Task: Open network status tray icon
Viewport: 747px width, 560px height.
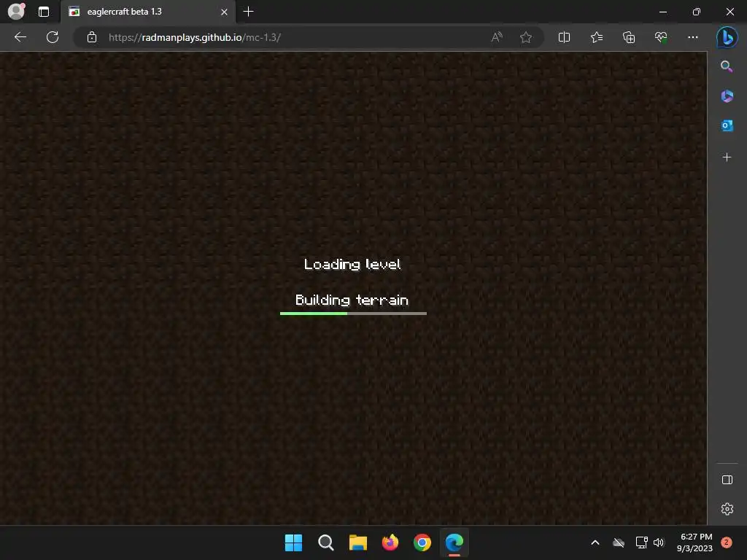Action: click(641, 542)
